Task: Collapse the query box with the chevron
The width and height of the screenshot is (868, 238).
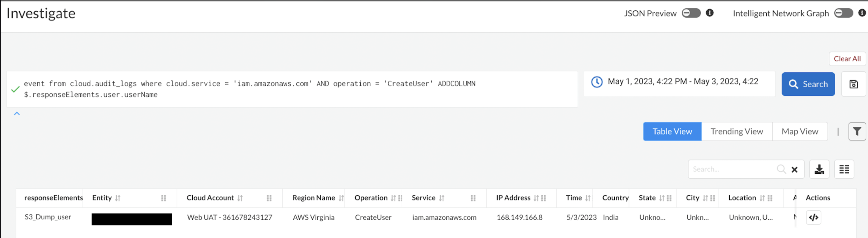Action: tap(17, 114)
